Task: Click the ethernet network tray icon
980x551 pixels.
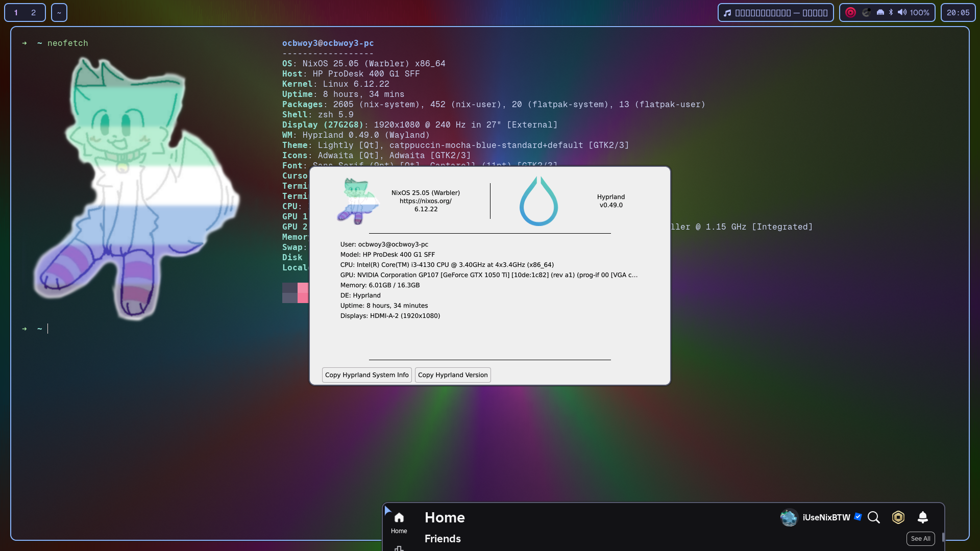Action: (880, 12)
